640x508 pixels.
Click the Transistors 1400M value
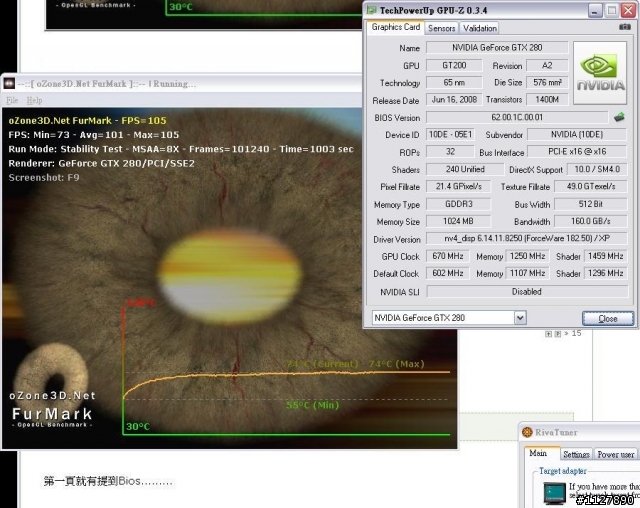pos(547,100)
